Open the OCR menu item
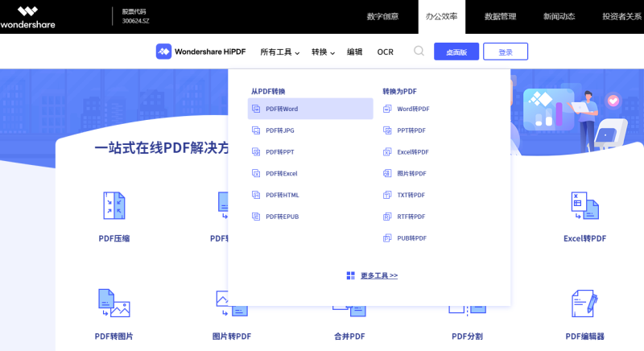644x351 pixels. (386, 52)
